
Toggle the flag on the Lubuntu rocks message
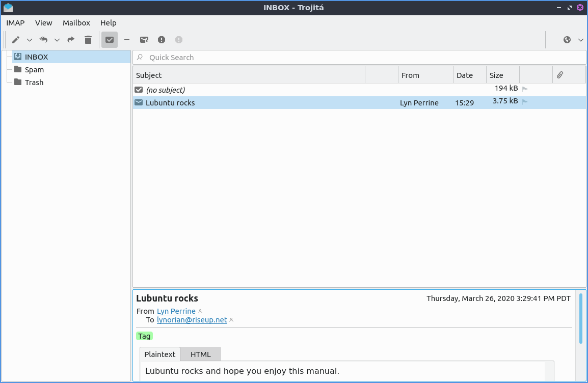coord(525,102)
